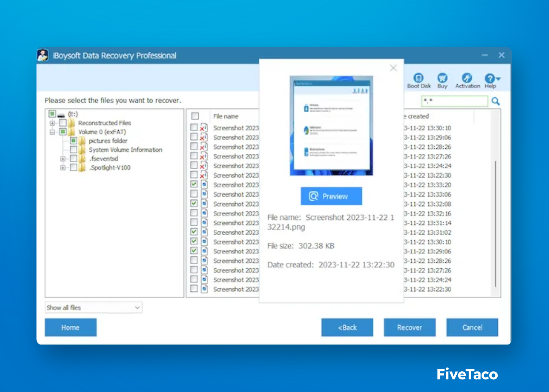Go back with the <Back button
This screenshot has width=549, height=392.
click(x=347, y=328)
